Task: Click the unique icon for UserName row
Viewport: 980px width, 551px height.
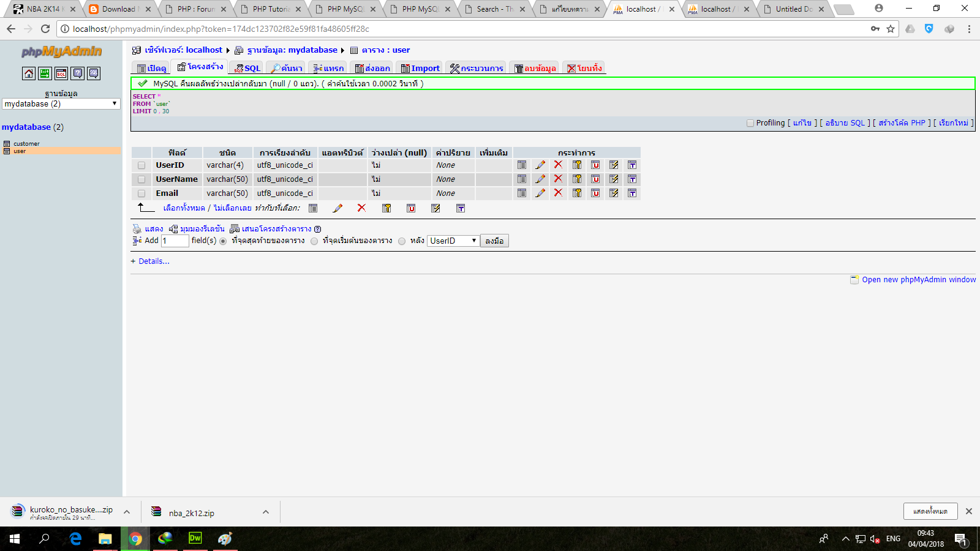Action: click(x=595, y=179)
